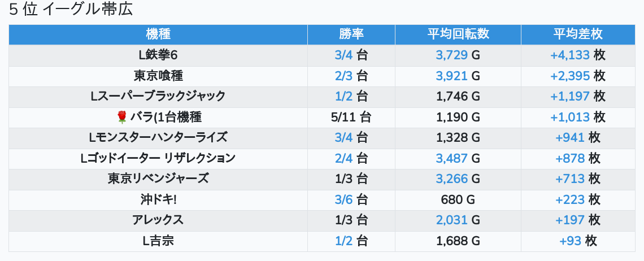Select the L鉄拳6 machine row

158,55
